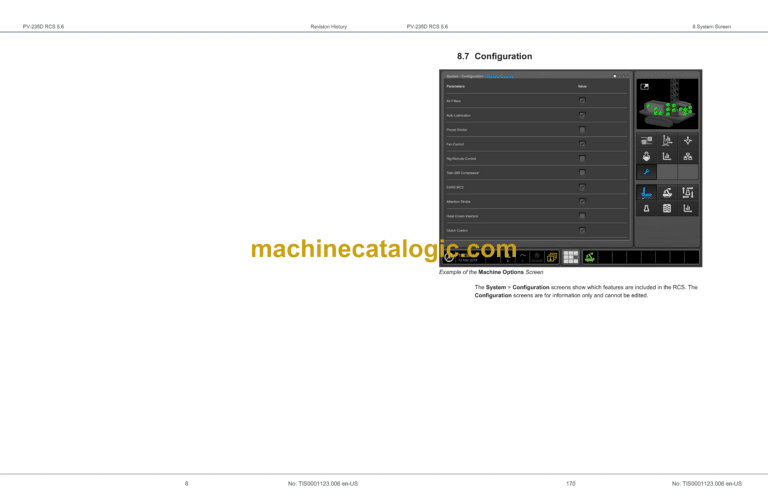The height and width of the screenshot is (497, 768).
Task: Select the blue wrench system icon
Action: 647,172
